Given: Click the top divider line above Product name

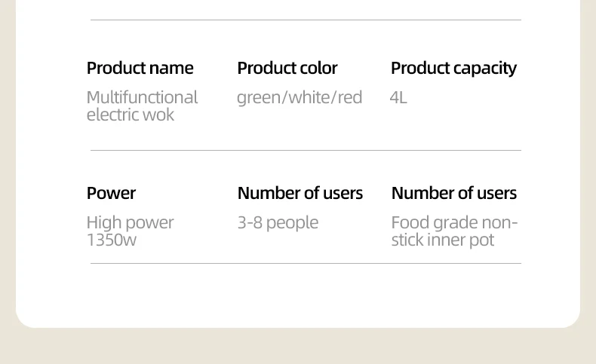Looking at the screenshot, I should (306, 20).
